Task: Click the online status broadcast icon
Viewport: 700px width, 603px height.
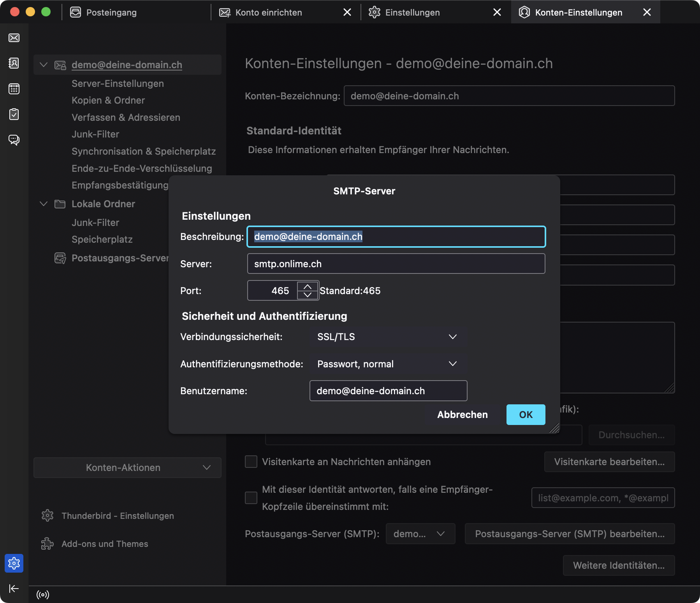Action: (x=43, y=594)
